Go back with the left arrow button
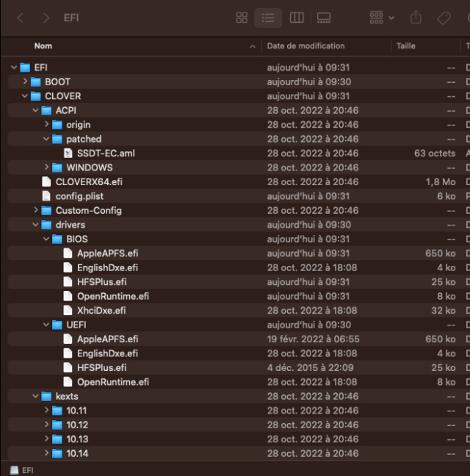Image resolution: width=470 pixels, height=476 pixels. coord(20,18)
